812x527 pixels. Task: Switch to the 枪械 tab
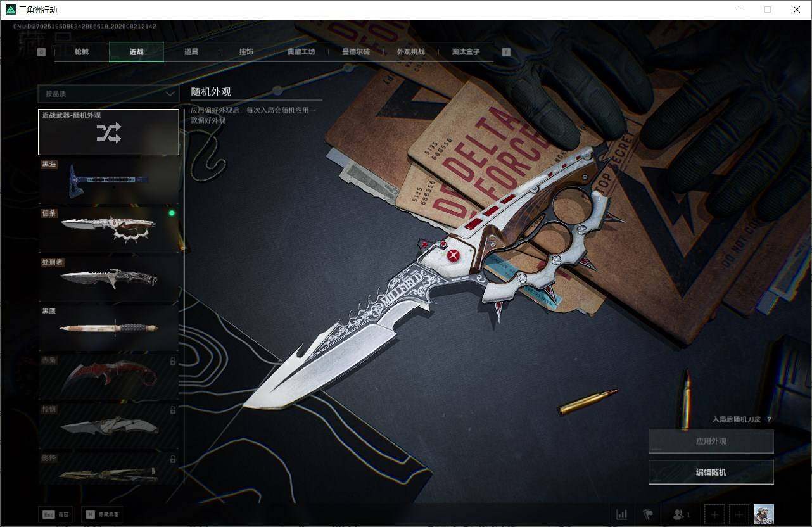coord(82,52)
